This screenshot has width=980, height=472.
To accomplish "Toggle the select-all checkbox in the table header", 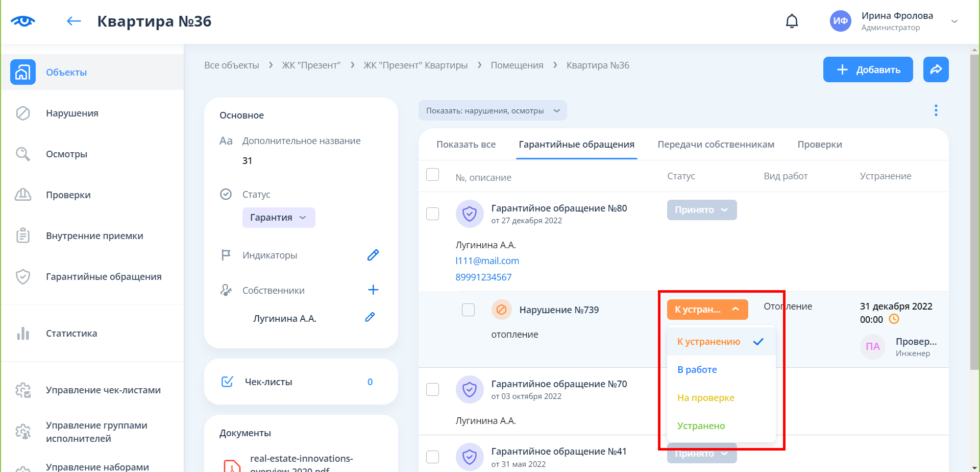I will tap(432, 175).
